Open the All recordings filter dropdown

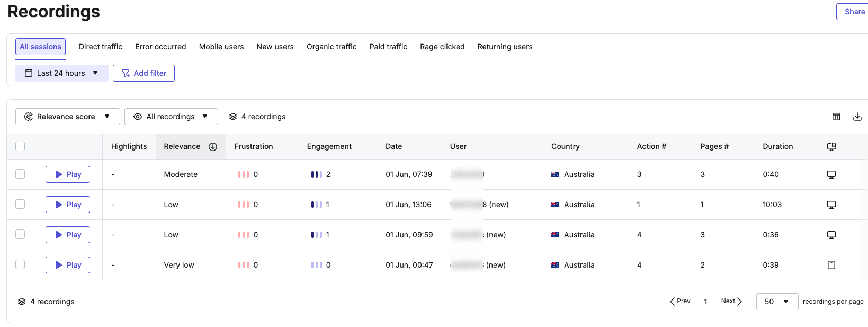[x=171, y=117]
